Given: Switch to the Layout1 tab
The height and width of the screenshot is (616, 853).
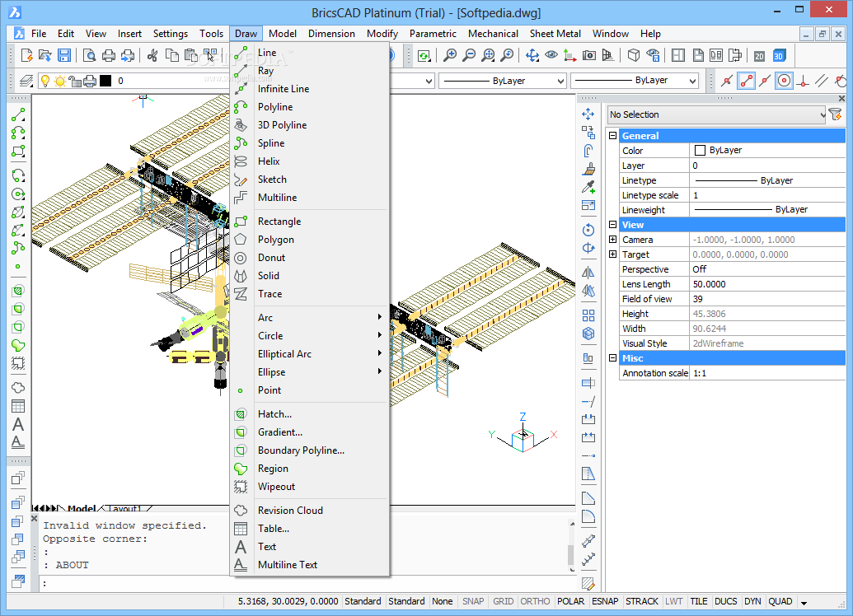Looking at the screenshot, I should [x=125, y=508].
